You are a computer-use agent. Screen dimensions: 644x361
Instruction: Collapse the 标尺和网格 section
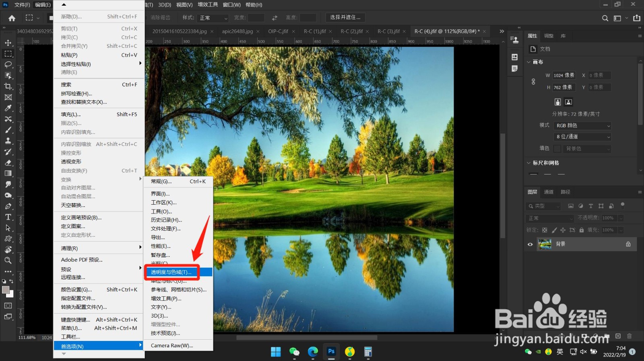click(x=529, y=163)
